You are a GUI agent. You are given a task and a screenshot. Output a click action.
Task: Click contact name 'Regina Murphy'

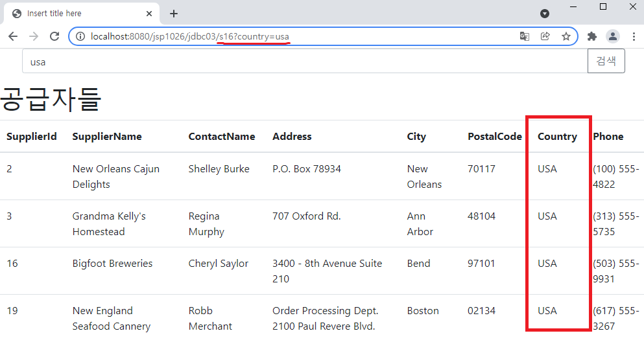click(x=207, y=224)
